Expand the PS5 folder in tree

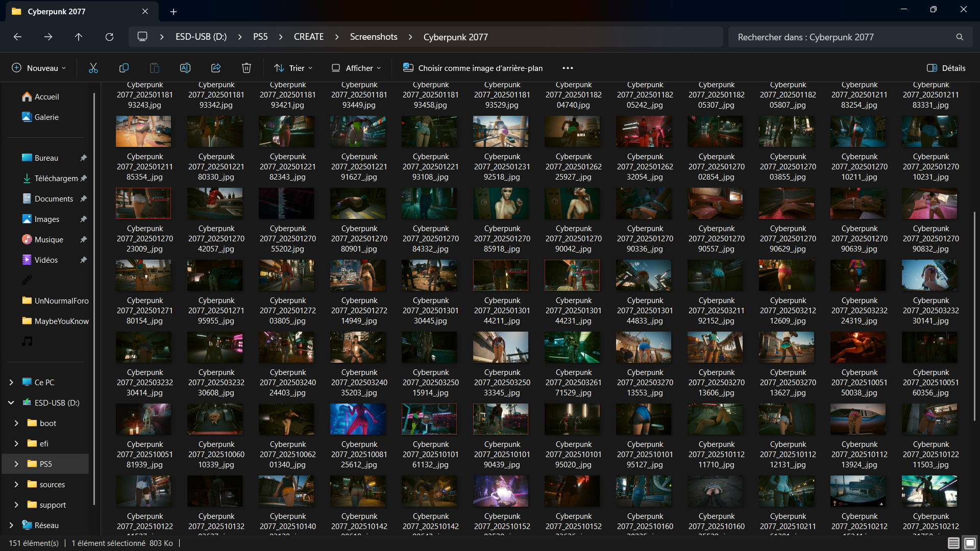coord(16,464)
